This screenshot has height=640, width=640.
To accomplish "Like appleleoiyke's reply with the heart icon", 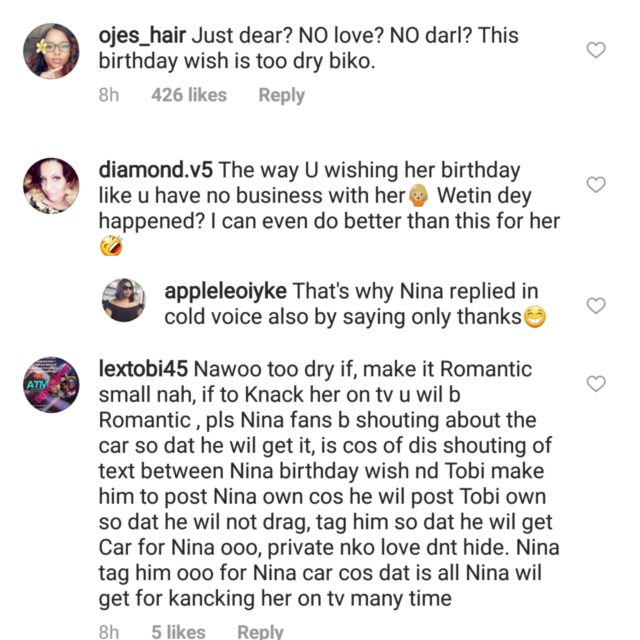I will coord(596,305).
